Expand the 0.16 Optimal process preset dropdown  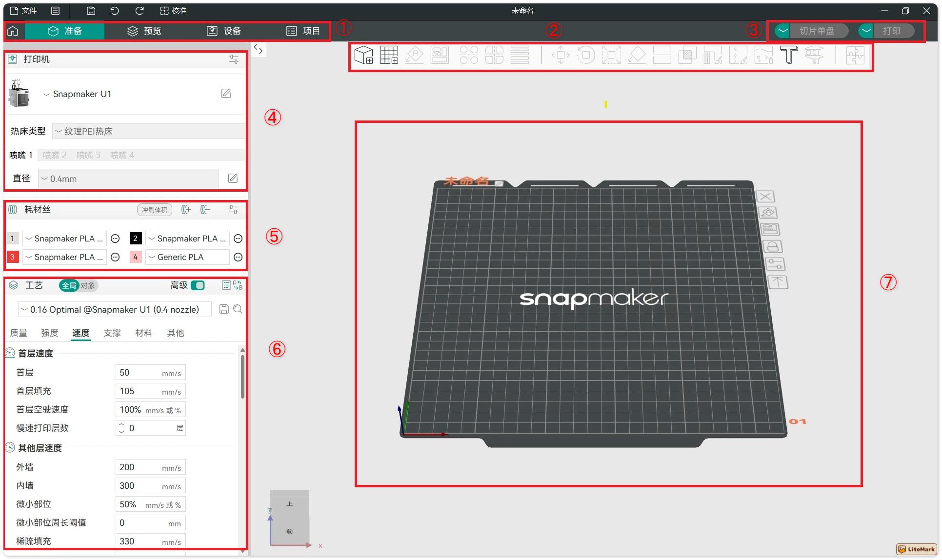pyautogui.click(x=115, y=310)
